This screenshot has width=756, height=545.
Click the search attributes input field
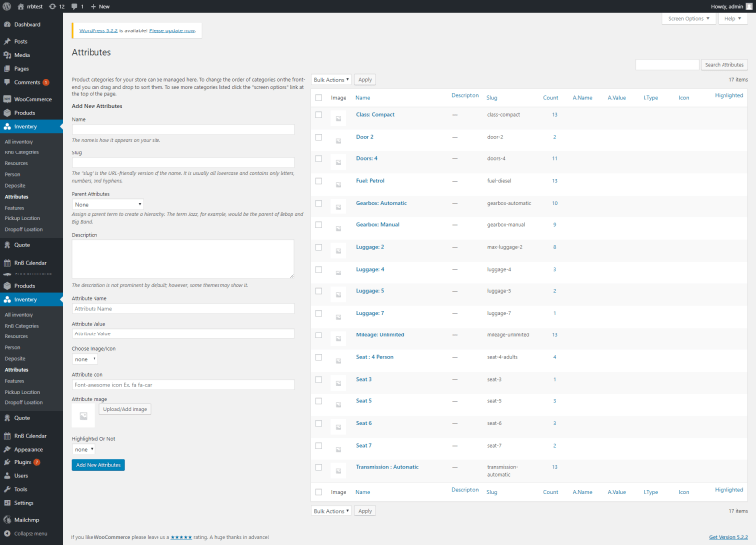[x=666, y=65]
